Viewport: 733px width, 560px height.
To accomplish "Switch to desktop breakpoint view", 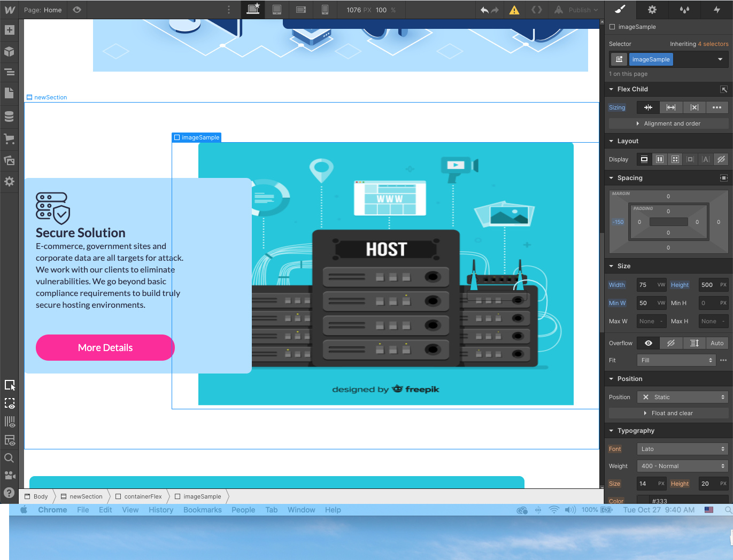I will 253,9.
